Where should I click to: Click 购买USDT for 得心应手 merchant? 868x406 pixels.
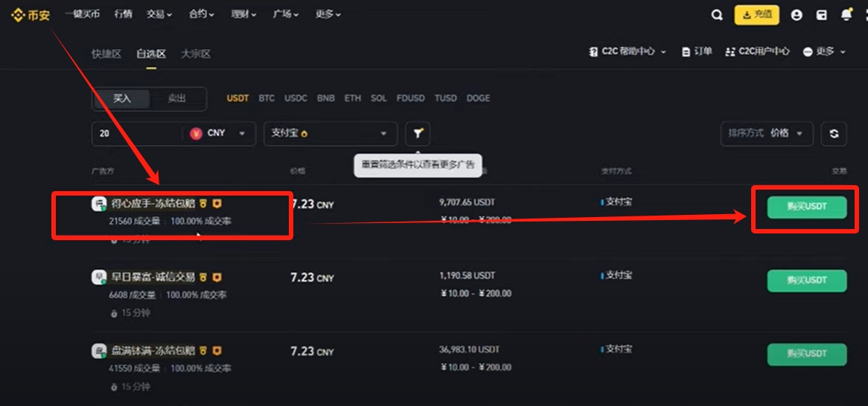[x=806, y=207]
